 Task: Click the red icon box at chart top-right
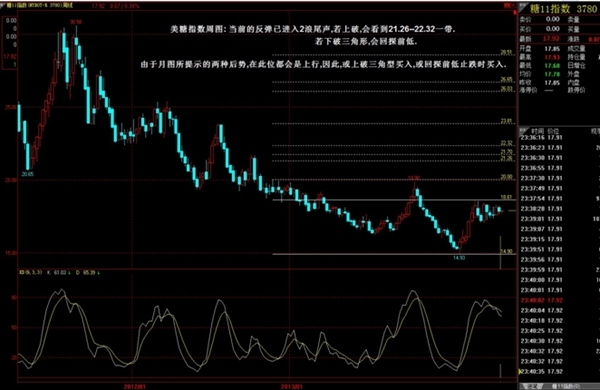pyautogui.click(x=509, y=5)
